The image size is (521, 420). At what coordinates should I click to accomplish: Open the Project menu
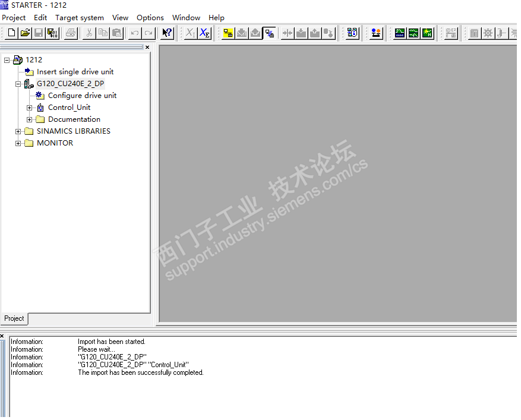14,18
